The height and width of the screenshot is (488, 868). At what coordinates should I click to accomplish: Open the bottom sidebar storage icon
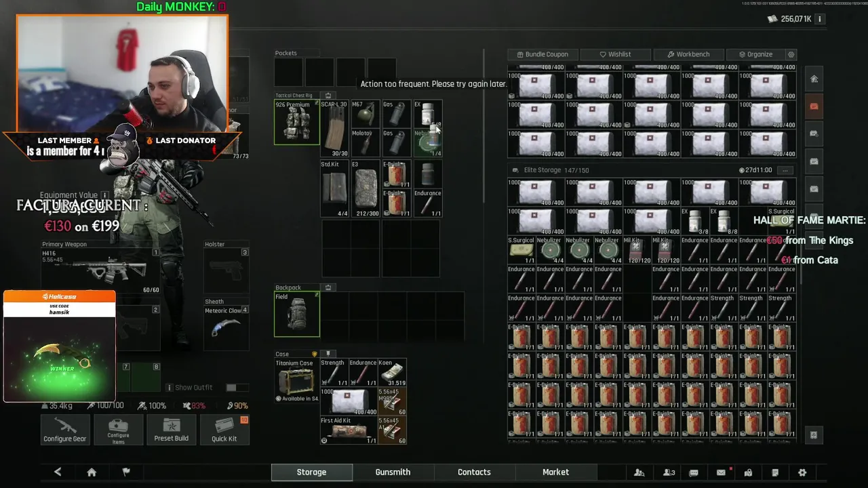814,435
